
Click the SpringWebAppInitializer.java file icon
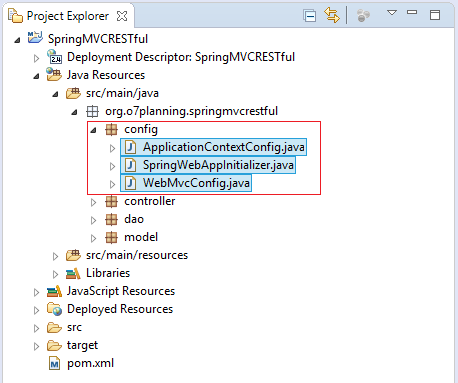(130, 165)
